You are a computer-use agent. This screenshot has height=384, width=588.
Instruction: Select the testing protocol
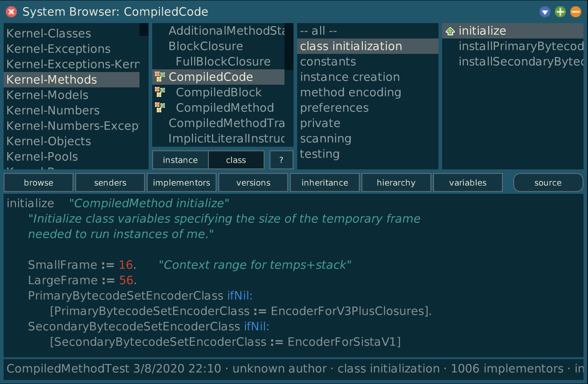click(x=368, y=154)
